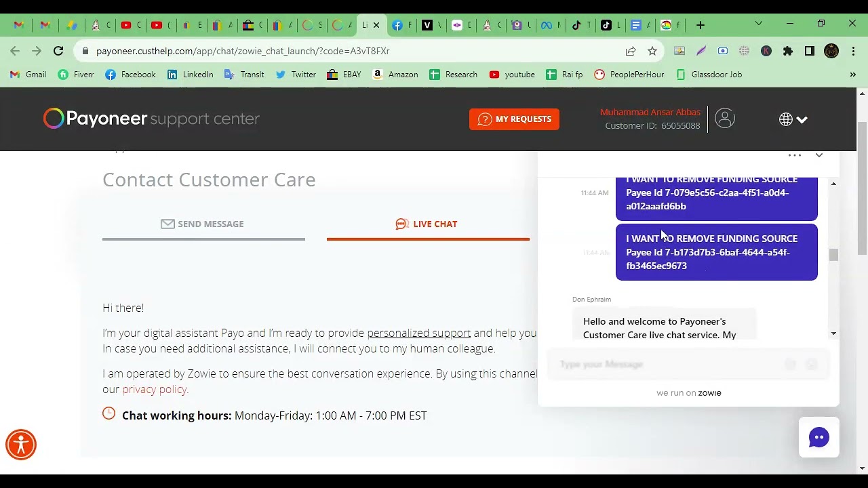The width and height of the screenshot is (868, 488).
Task: Open the TransIt bookmark
Action: 244,75
